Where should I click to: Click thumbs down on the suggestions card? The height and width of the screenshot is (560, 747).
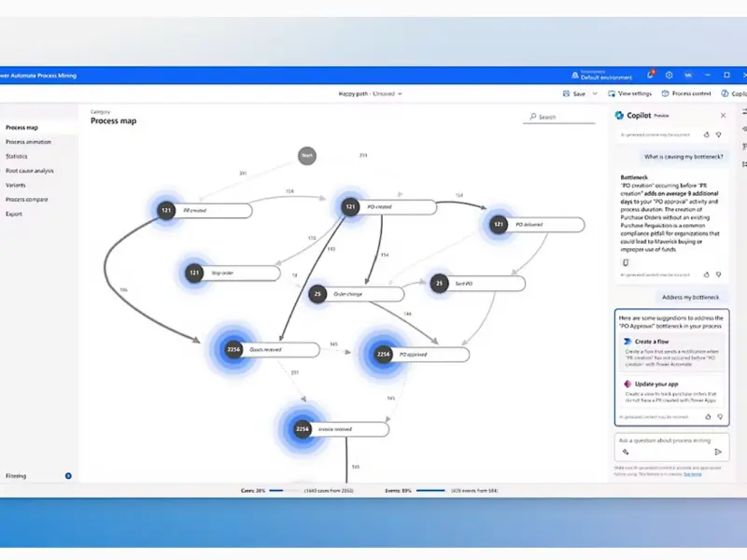[718, 416]
